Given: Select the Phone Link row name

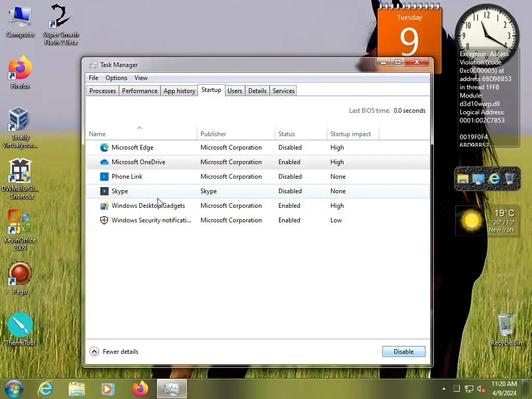Looking at the screenshot, I should click(127, 177).
